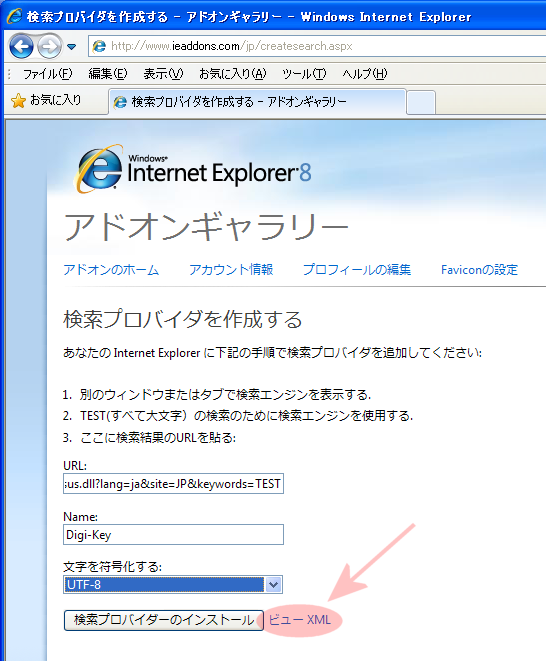Click the browser Forward arrow button
The width and height of the screenshot is (546, 661).
pyautogui.click(x=49, y=46)
